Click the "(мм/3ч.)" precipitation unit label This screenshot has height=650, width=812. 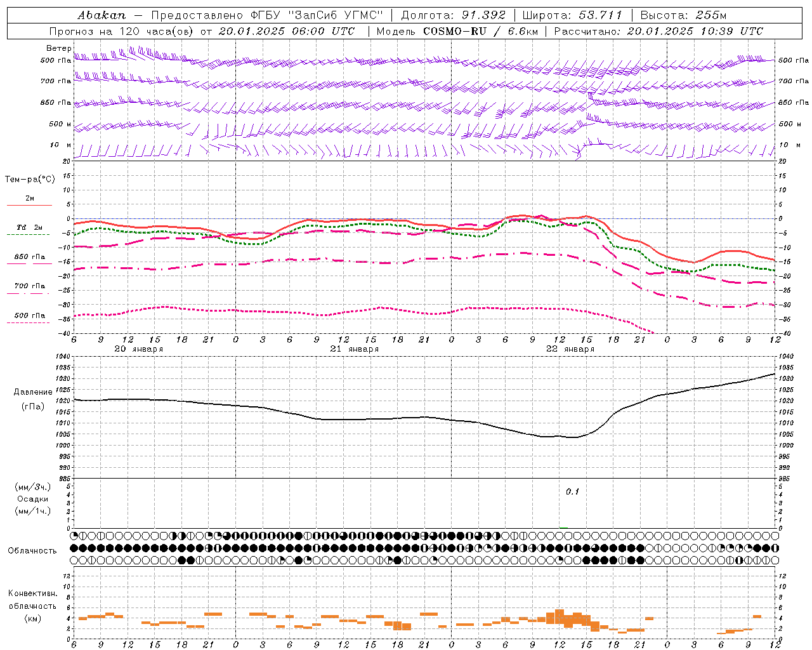33,487
